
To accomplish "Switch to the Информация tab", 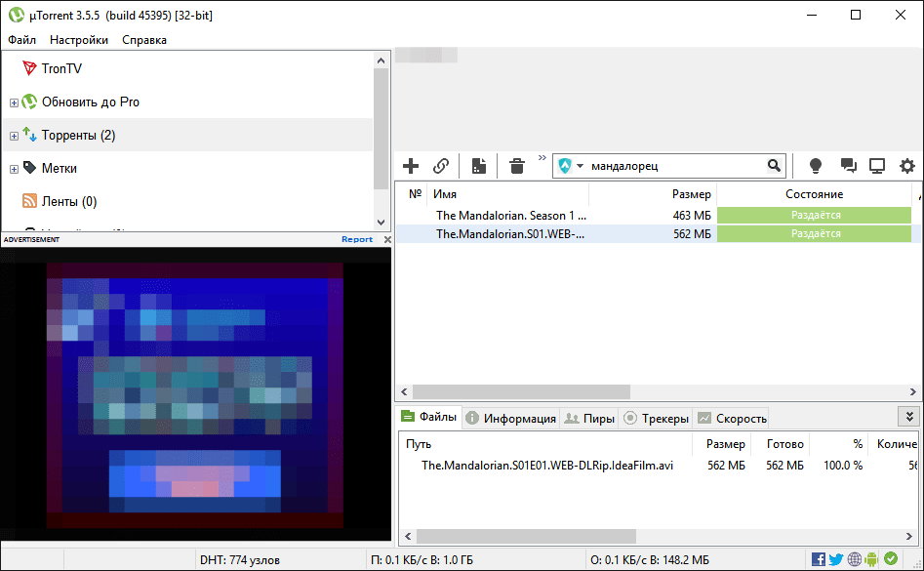I will pos(511,419).
